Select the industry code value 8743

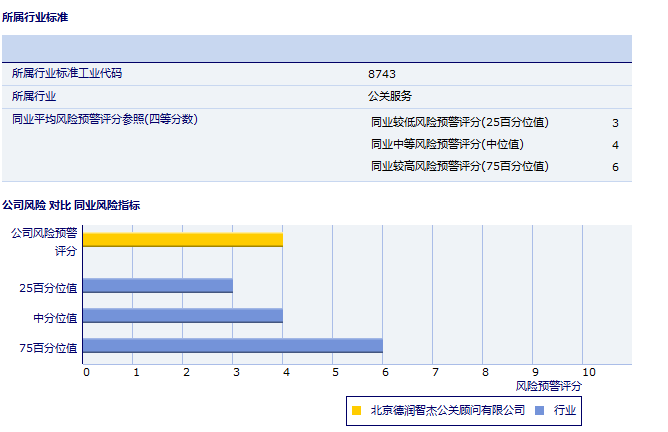[x=382, y=75]
